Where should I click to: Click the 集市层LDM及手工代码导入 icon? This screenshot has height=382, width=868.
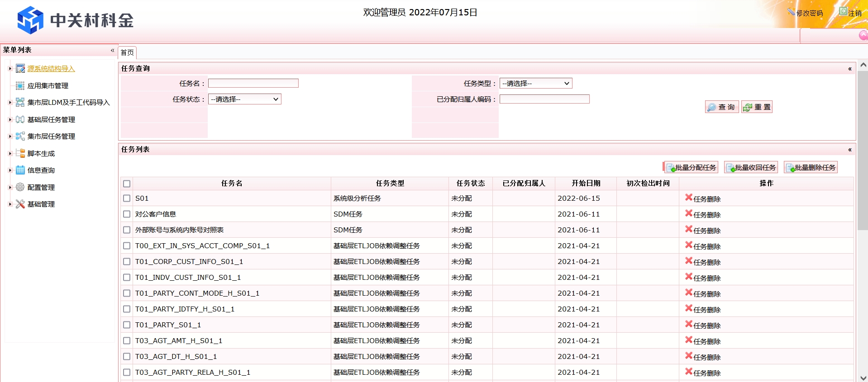pyautogui.click(x=20, y=103)
